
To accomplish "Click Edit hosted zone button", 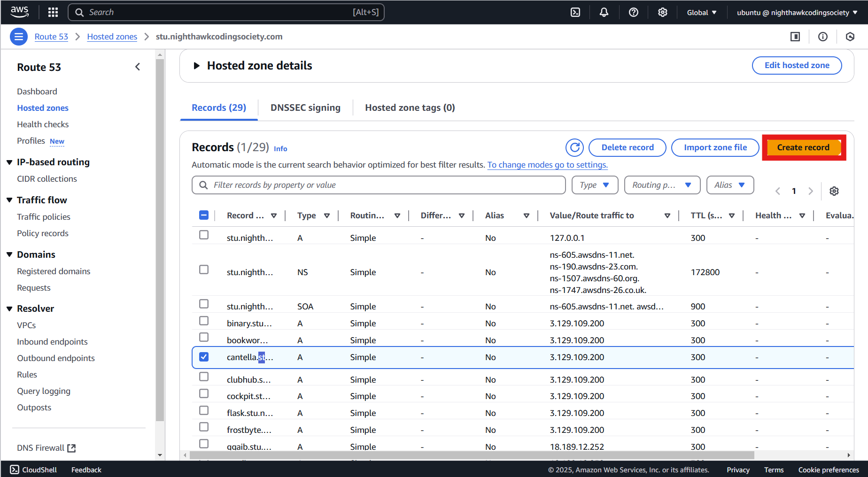I will [797, 65].
